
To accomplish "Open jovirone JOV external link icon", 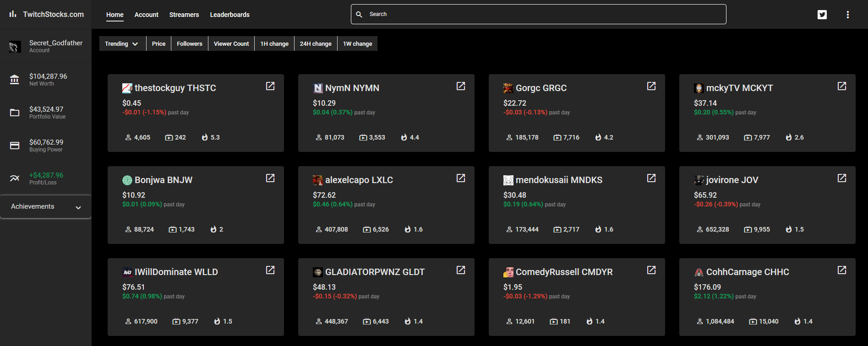I will point(842,178).
